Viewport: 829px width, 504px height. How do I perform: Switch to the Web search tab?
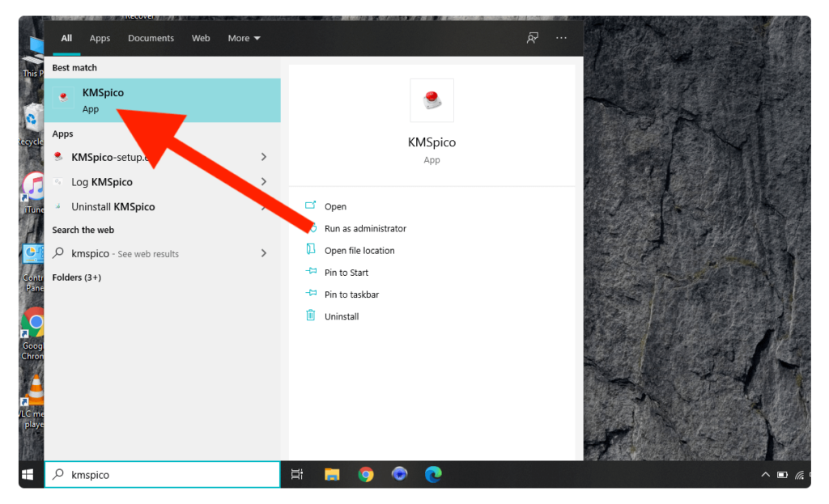201,38
